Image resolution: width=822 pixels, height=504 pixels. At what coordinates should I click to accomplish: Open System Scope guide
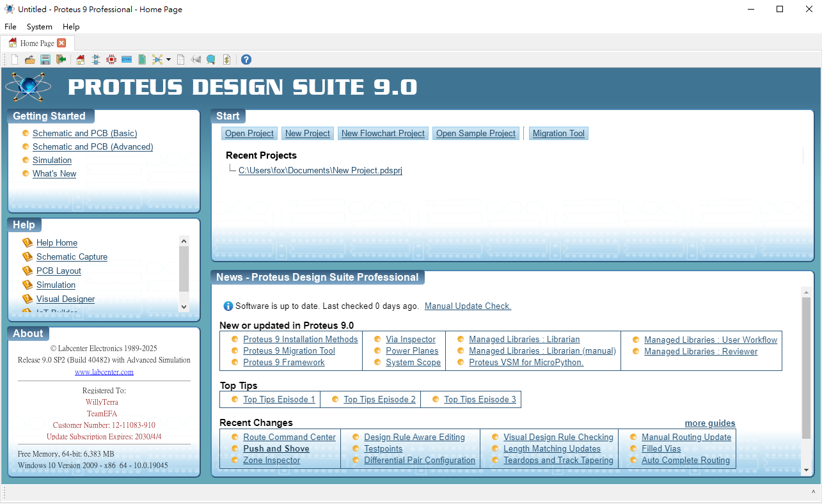click(413, 362)
